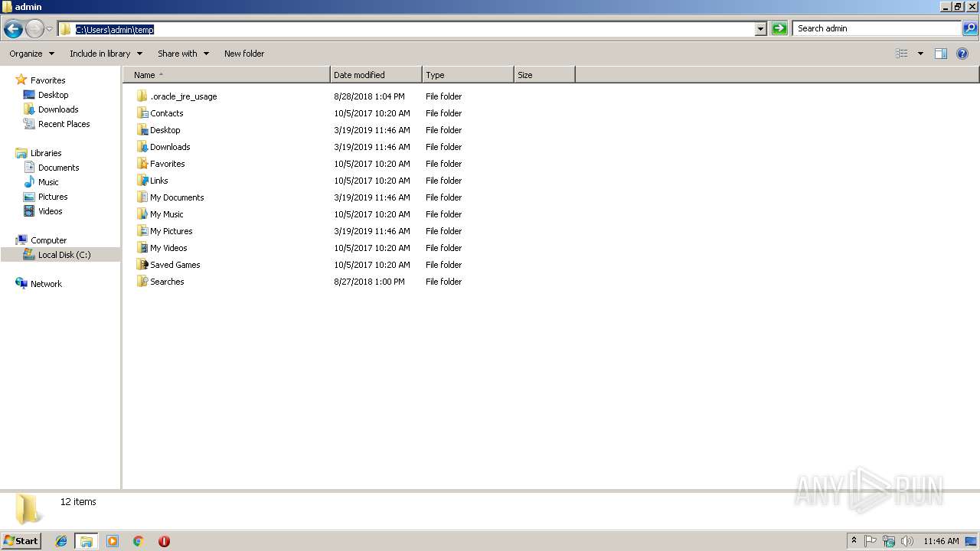Click the Show desktop tray icon
The height and width of the screenshot is (551, 980).
(971, 541)
